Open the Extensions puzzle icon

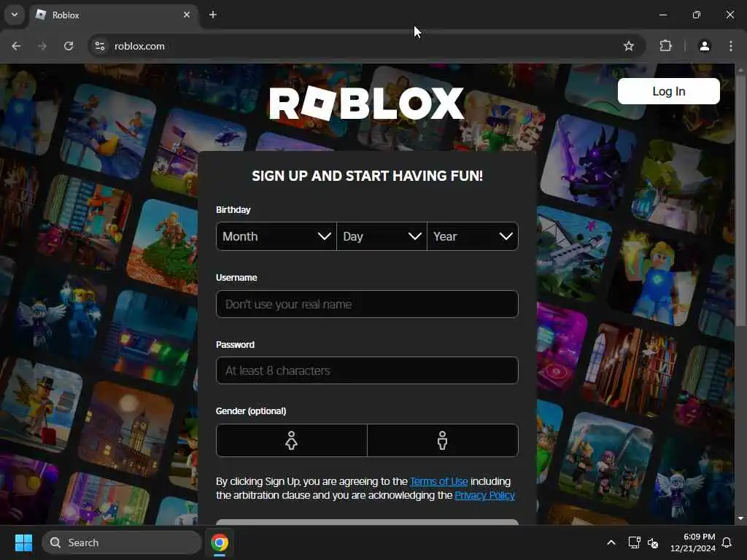[665, 46]
